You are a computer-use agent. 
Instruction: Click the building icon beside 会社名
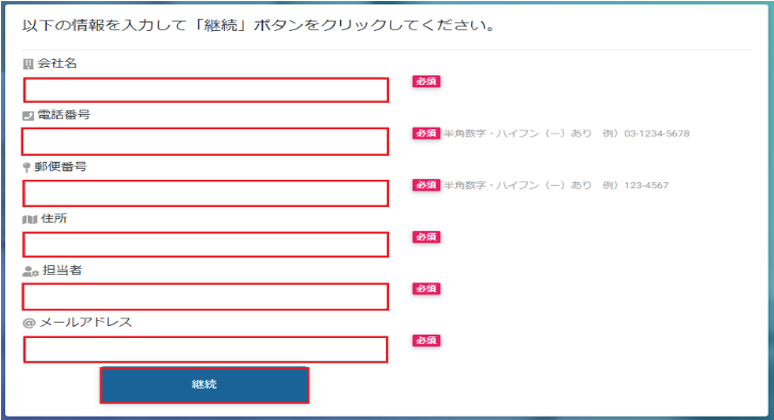point(28,64)
